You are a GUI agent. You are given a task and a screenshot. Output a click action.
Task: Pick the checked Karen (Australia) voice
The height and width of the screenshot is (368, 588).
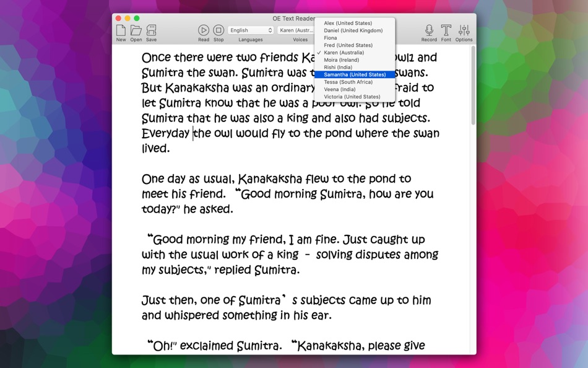(355, 53)
